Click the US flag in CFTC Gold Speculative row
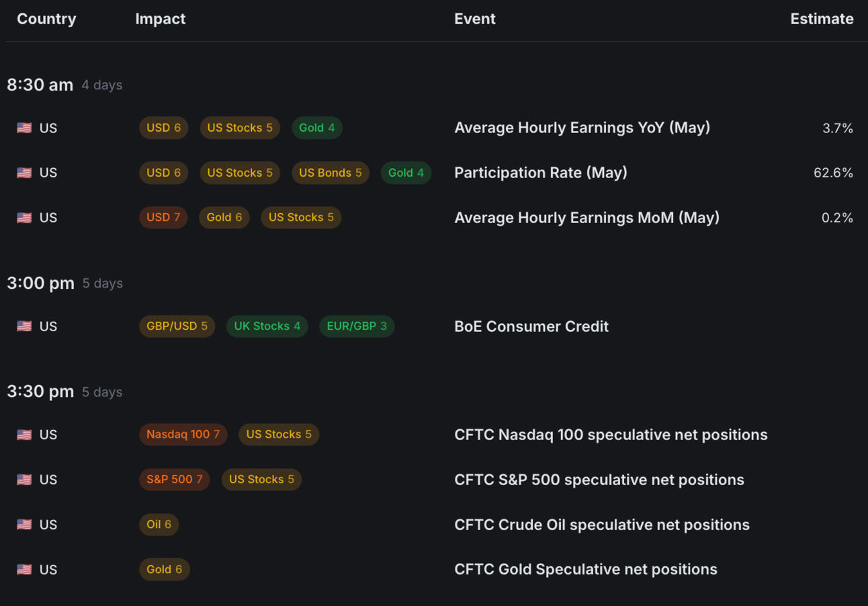Image resolution: width=868 pixels, height=606 pixels. click(24, 570)
